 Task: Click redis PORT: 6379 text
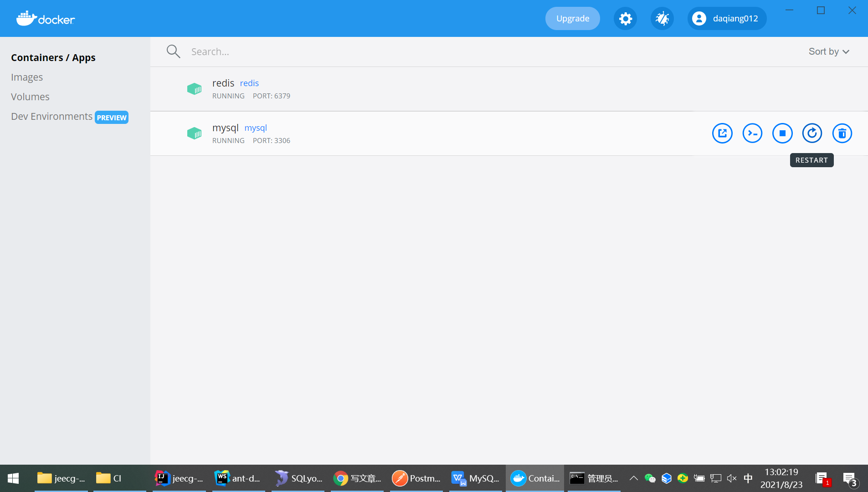pyautogui.click(x=272, y=96)
